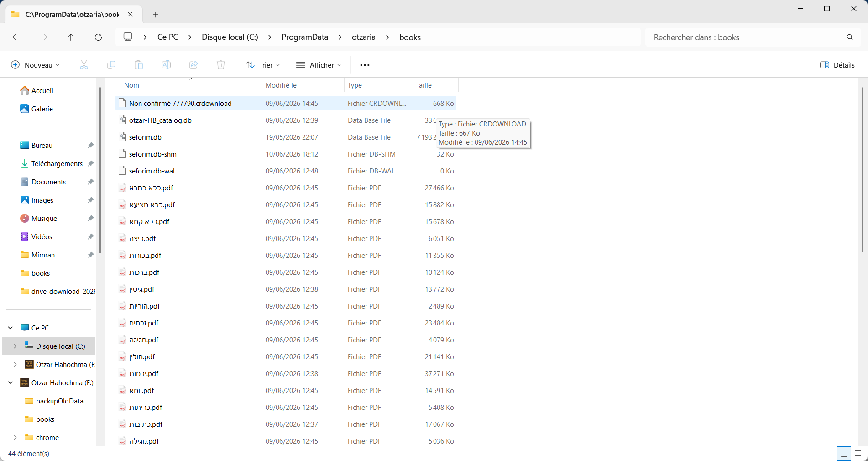Image resolution: width=868 pixels, height=461 pixels.
Task: Open the Nouveau dropdown menu
Action: (x=35, y=65)
